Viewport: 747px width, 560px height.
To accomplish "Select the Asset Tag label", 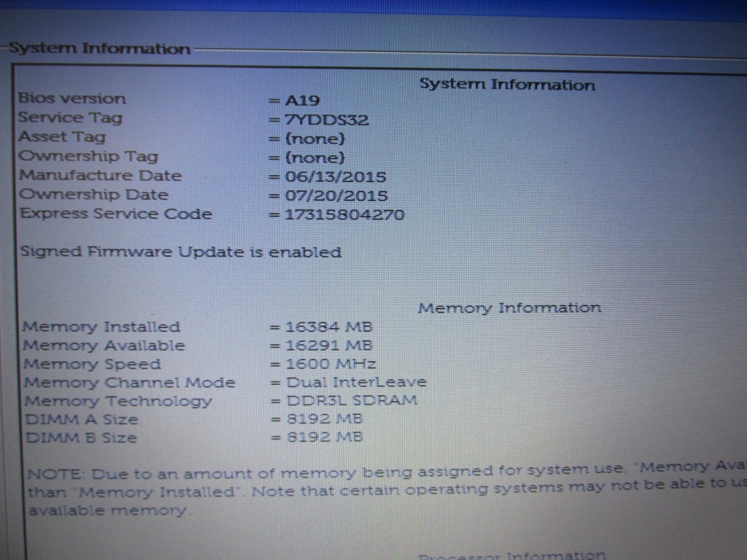I will (x=62, y=136).
